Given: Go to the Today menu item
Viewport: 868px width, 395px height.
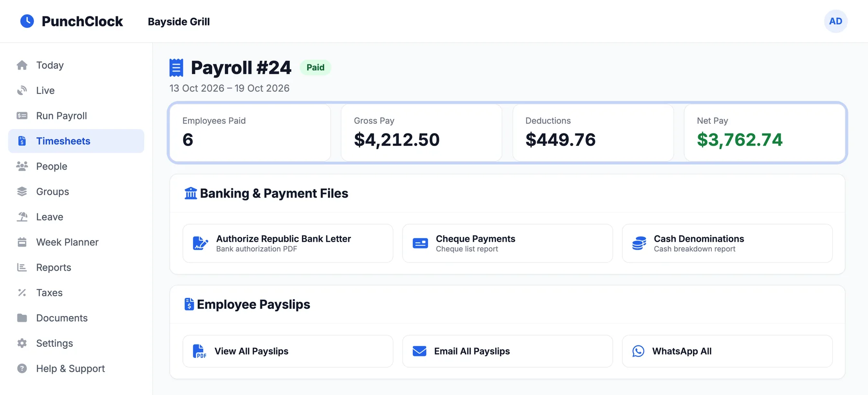Looking at the screenshot, I should click(76, 65).
